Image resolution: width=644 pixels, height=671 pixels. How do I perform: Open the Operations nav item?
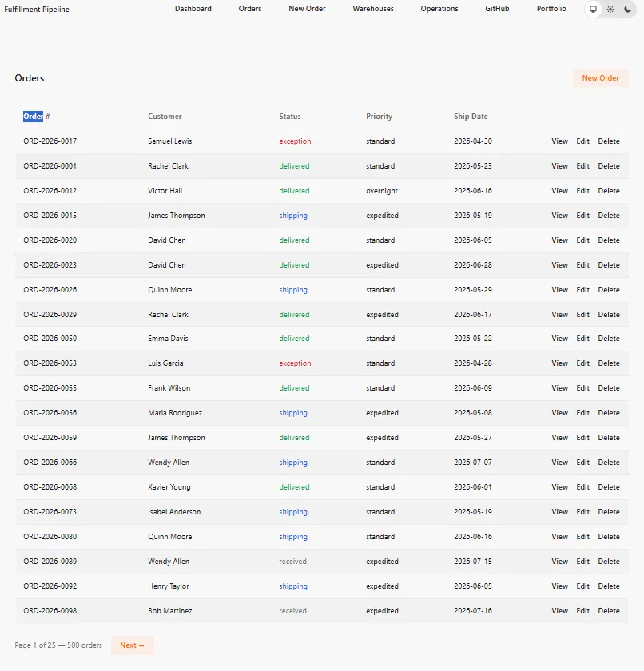pos(439,9)
